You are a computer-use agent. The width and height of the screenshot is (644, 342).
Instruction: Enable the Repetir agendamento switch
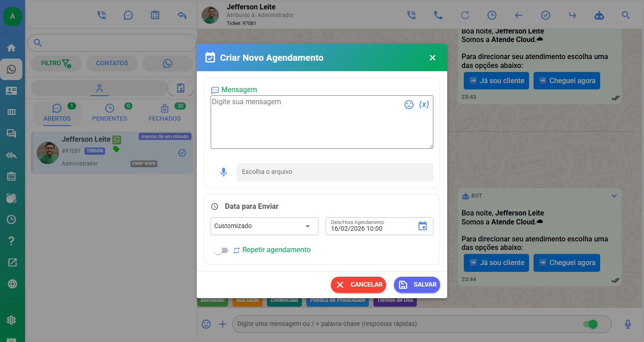[221, 250]
